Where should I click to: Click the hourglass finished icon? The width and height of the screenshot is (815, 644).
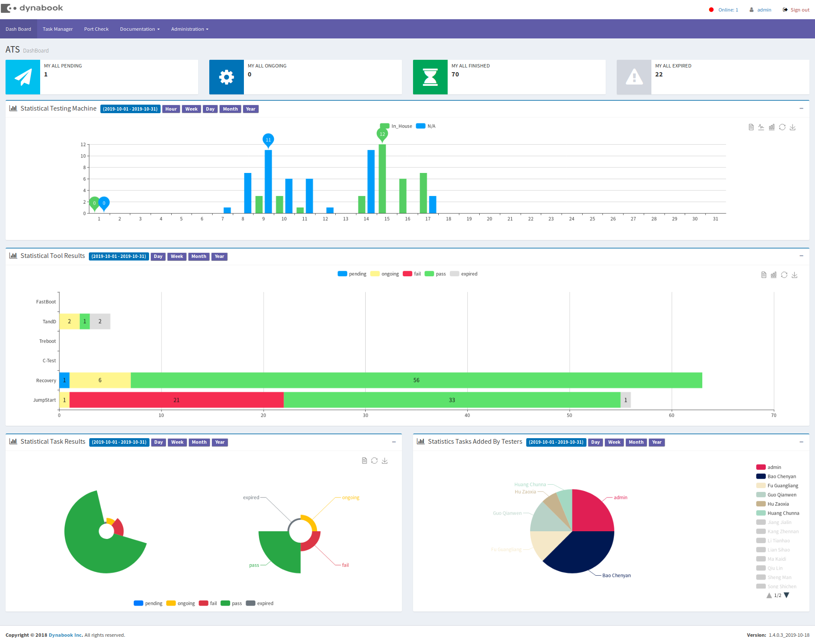click(430, 77)
